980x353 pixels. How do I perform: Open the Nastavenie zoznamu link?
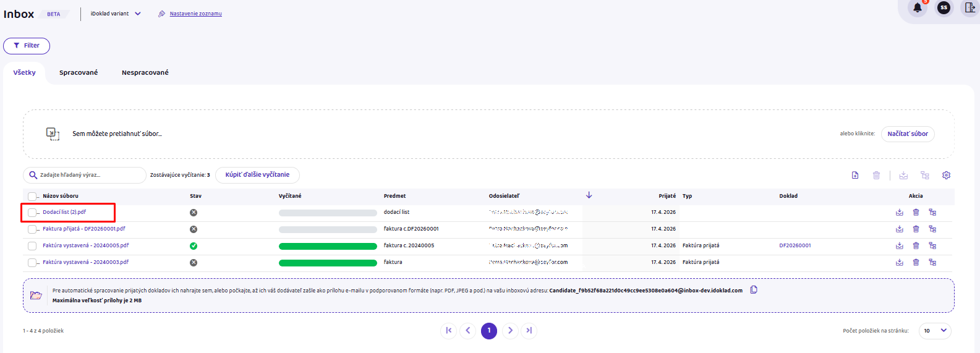tap(195, 14)
